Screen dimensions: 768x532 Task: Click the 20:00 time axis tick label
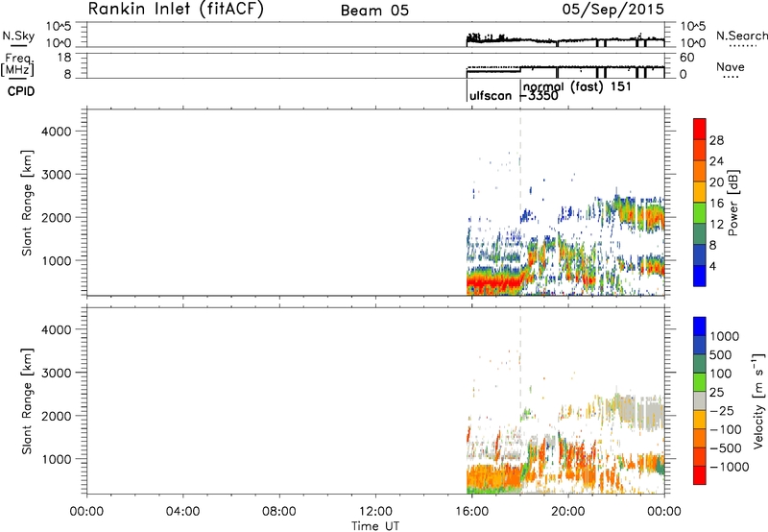568,512
